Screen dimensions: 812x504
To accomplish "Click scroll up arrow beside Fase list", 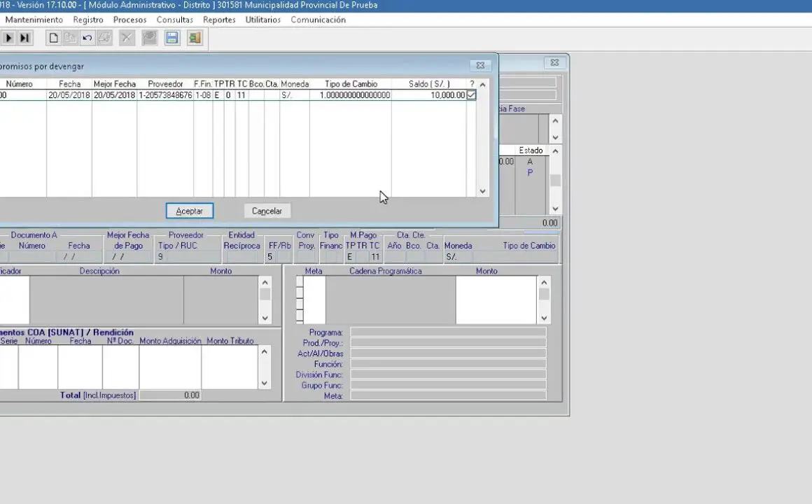I will tap(555, 120).
